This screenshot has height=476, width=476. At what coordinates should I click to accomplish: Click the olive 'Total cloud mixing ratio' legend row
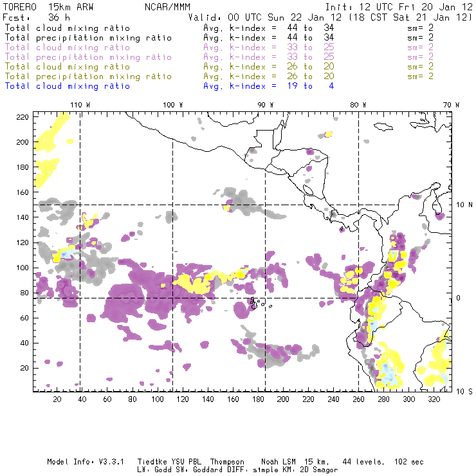click(68, 67)
